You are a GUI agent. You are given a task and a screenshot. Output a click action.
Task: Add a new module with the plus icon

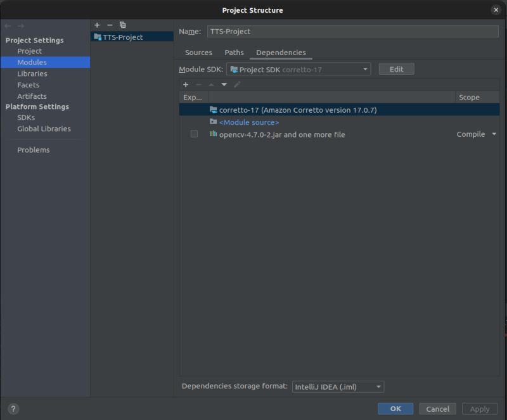pos(97,25)
